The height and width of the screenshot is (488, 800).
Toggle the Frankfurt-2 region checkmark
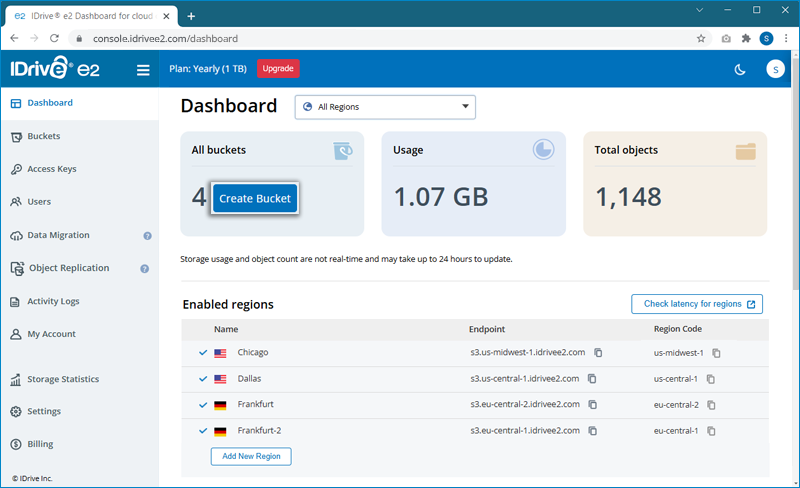pos(203,431)
